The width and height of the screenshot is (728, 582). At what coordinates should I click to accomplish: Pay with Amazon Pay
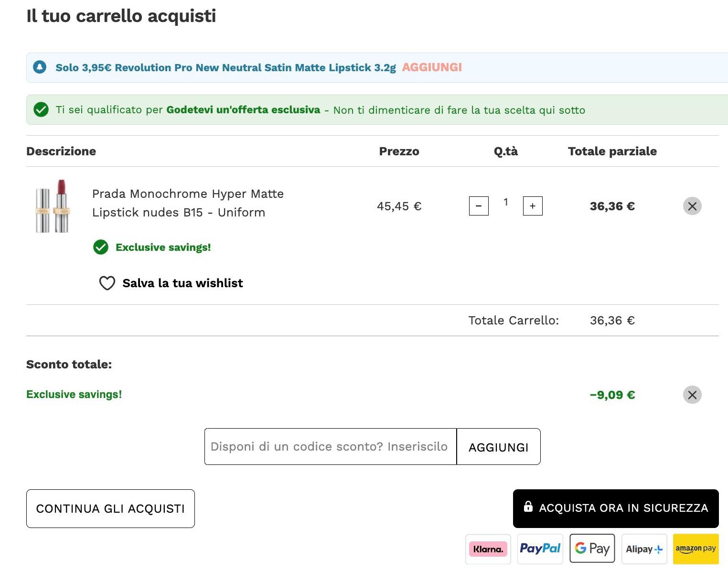point(696,549)
